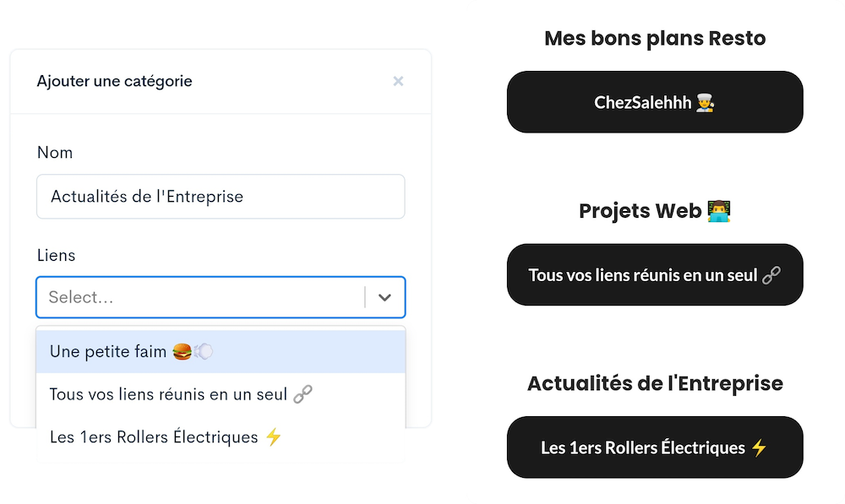Viewport: 845px width, 504px height.
Task: Click the Mes bons plans Resto heading
Action: point(655,38)
